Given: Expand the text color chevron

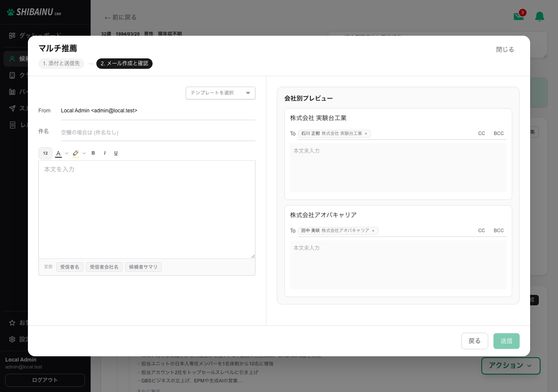Looking at the screenshot, I should [67, 153].
